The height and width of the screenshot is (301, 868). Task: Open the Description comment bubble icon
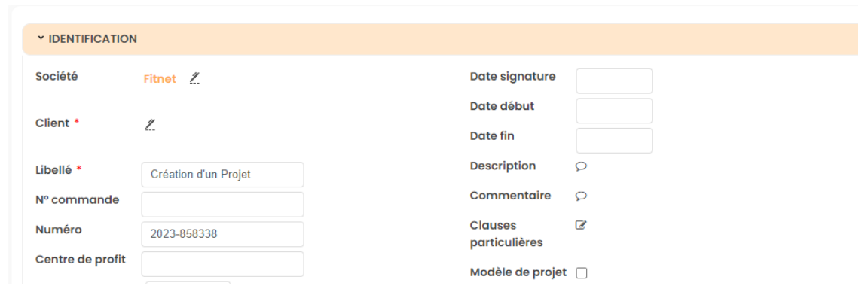[x=581, y=166]
